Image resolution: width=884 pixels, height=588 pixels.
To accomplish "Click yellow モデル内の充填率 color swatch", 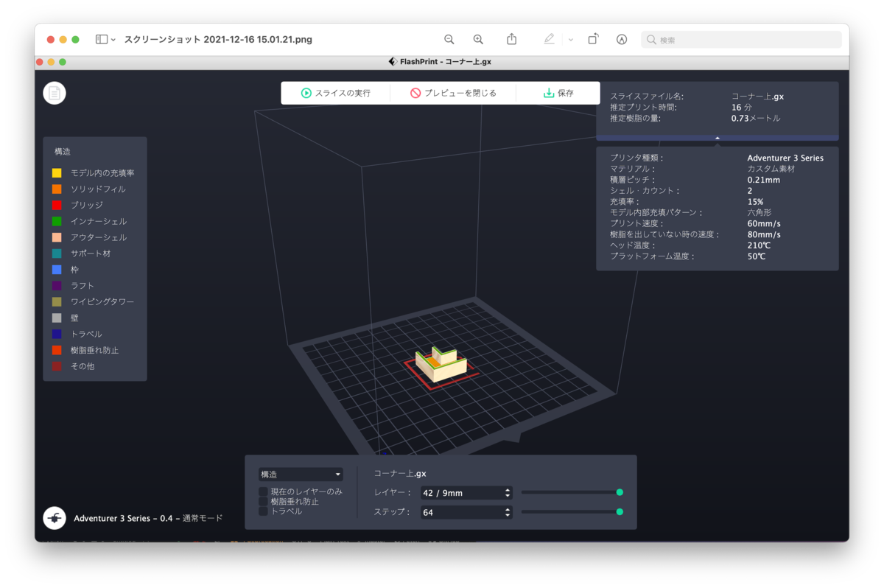I will [57, 172].
